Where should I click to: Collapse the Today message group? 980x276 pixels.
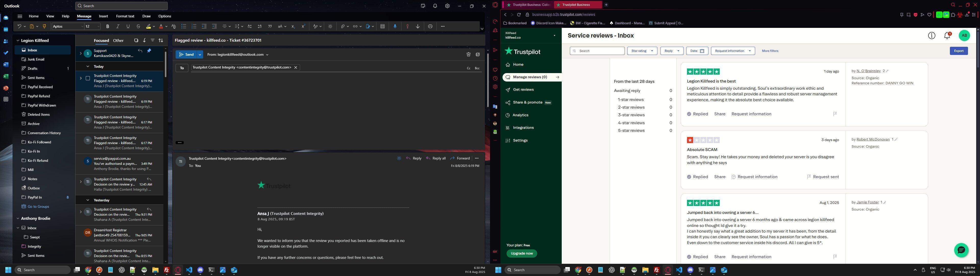point(88,66)
